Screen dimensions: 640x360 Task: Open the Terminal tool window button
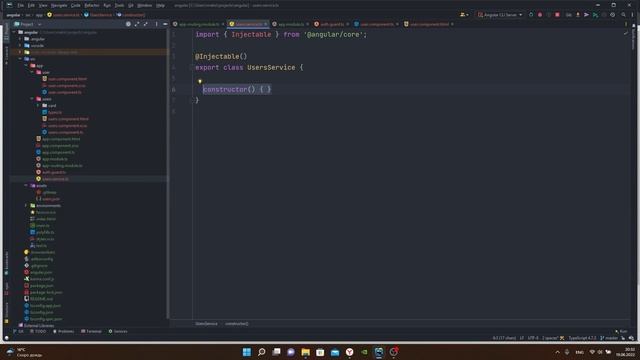click(x=91, y=331)
